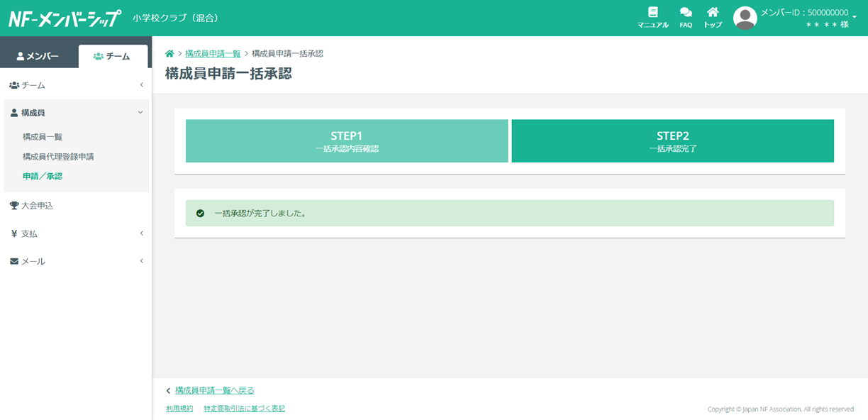868x420 pixels.
Task: Switch to the チーム tab
Action: click(112, 56)
